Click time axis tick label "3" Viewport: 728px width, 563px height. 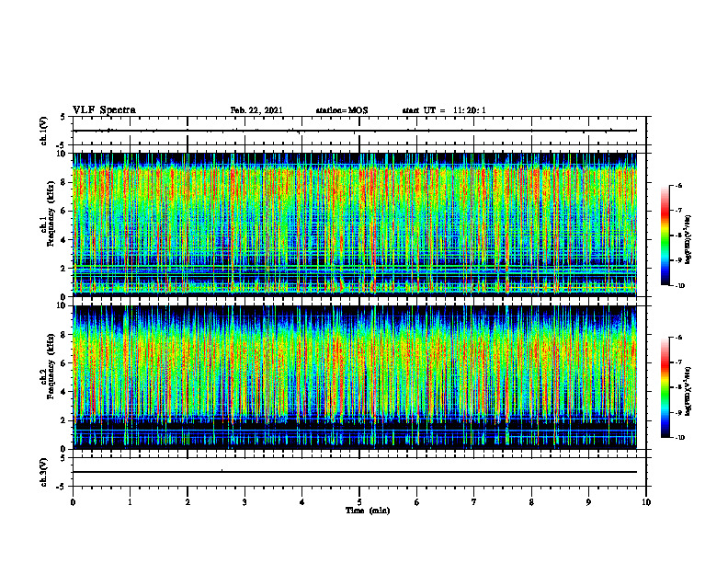(245, 502)
